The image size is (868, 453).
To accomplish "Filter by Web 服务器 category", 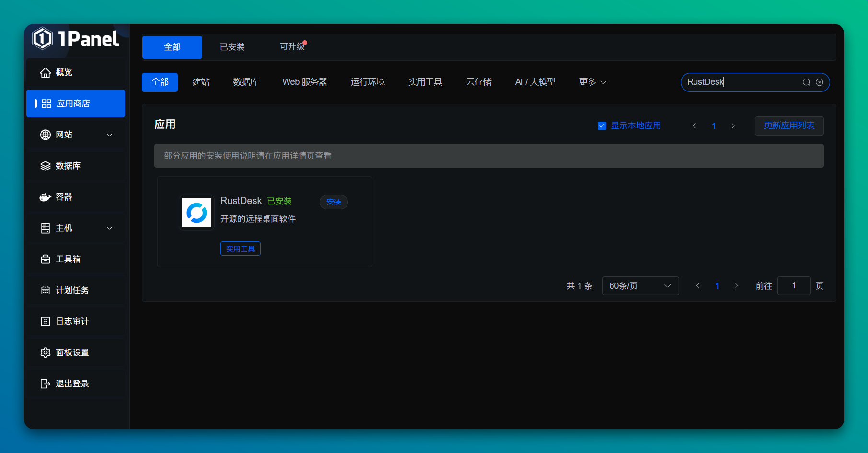I will (305, 82).
